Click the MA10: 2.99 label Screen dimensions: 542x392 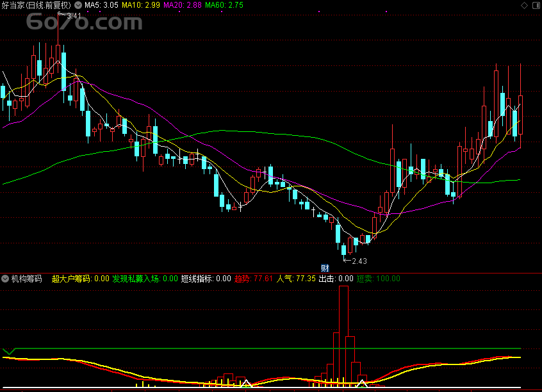click(141, 5)
